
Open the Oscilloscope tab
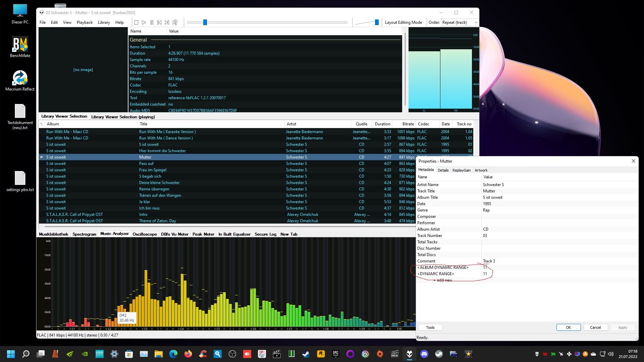coord(145,234)
